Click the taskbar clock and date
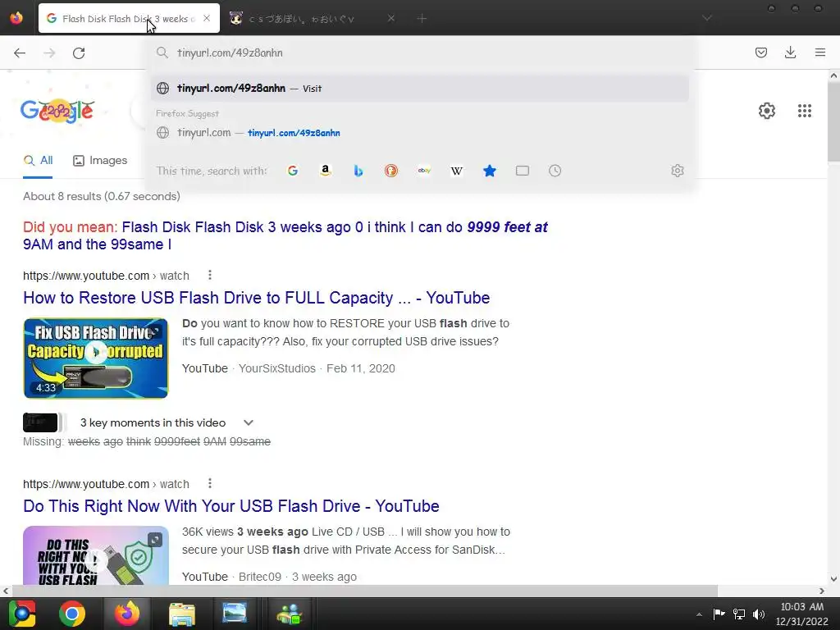This screenshot has height=630, width=840. pyautogui.click(x=802, y=614)
